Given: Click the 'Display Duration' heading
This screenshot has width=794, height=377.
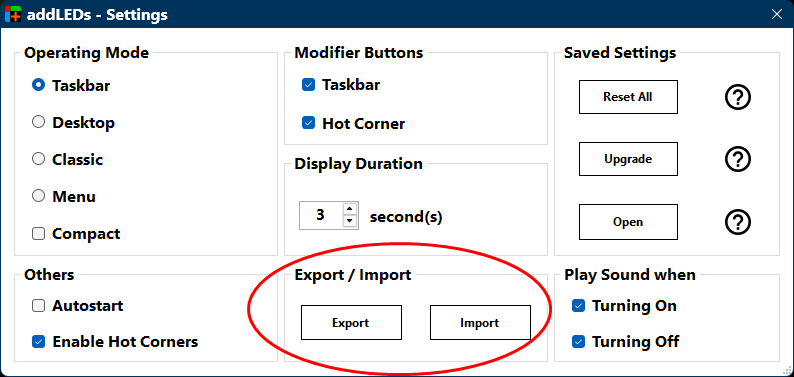Looking at the screenshot, I should pyautogui.click(x=359, y=164).
